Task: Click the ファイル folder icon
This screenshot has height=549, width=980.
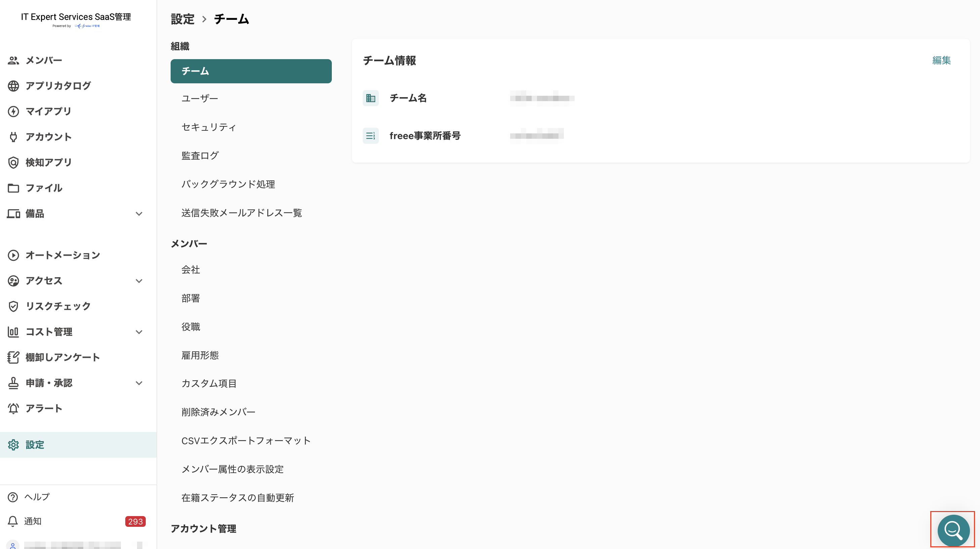Action: 13,188
